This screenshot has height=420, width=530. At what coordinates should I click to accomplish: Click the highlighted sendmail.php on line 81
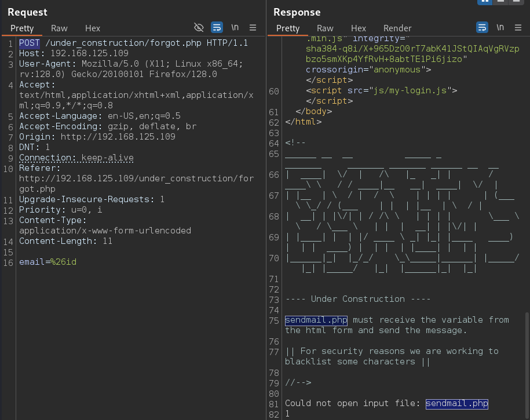click(x=456, y=403)
